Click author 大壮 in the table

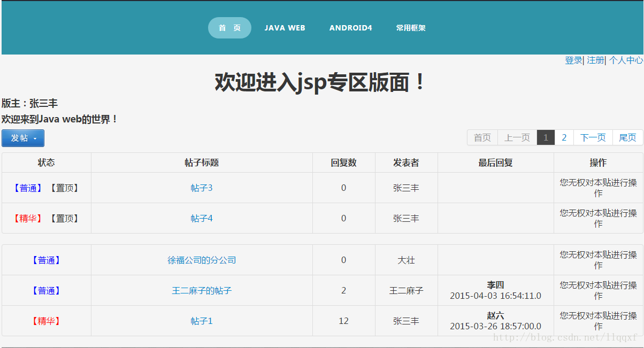(x=406, y=260)
